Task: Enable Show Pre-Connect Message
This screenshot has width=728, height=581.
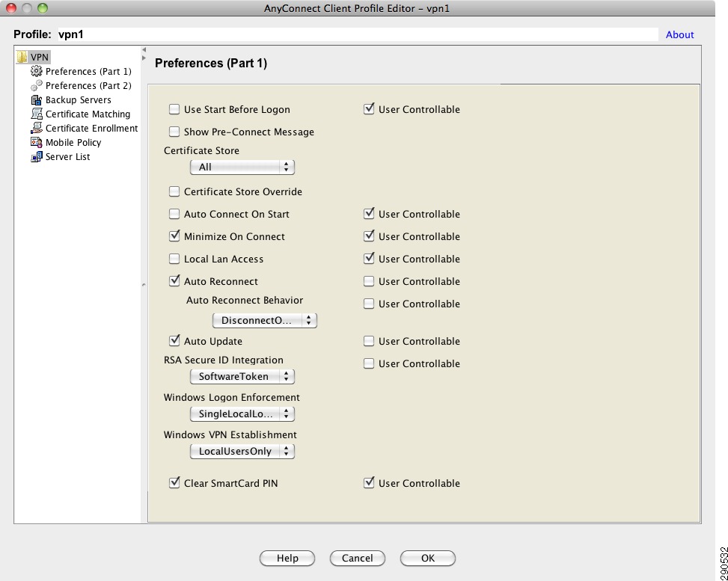Action: 174,132
